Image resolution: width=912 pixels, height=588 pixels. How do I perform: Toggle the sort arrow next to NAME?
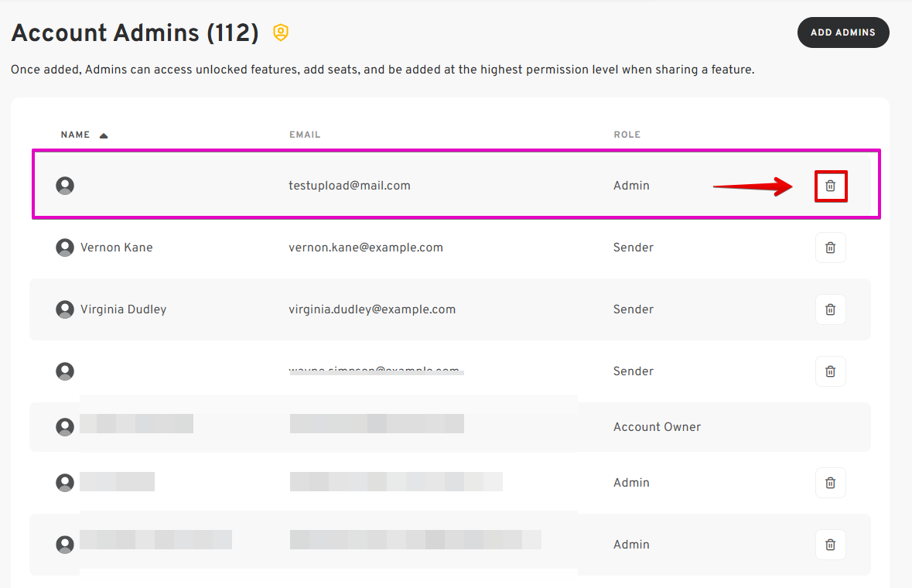(104, 135)
